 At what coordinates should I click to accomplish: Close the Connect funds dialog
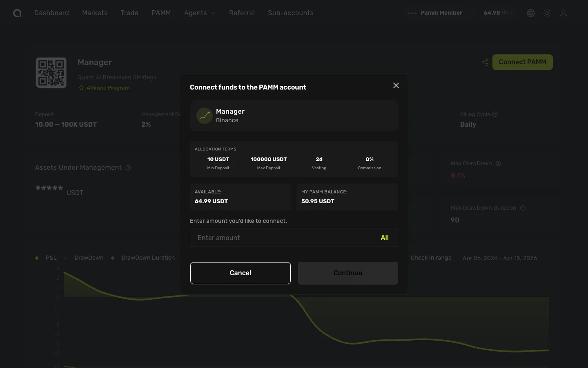(x=396, y=85)
